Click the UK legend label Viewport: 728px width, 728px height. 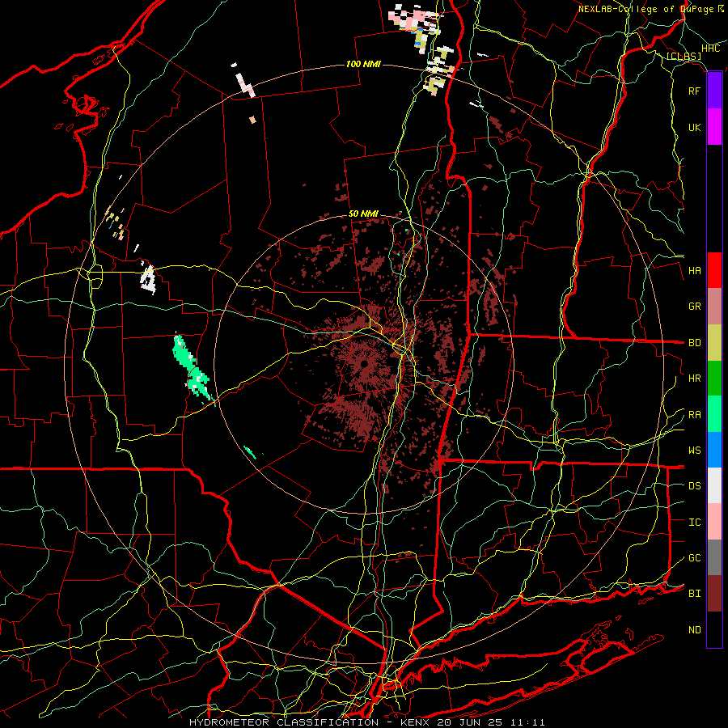(694, 127)
